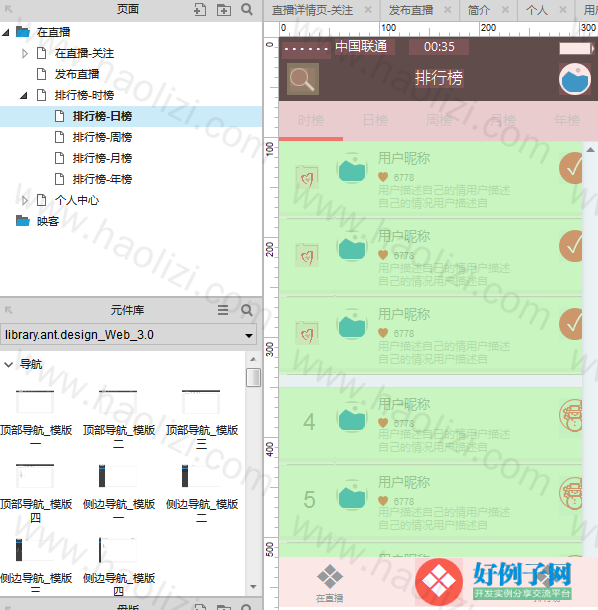Viewport: 598px width, 610px height.
Task: Click the round avatar icon beside 排行榜 title
Action: (x=575, y=79)
